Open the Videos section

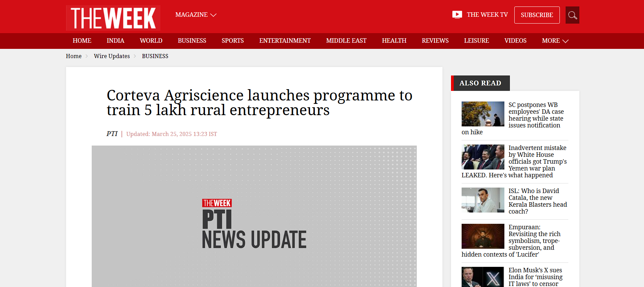click(x=515, y=41)
